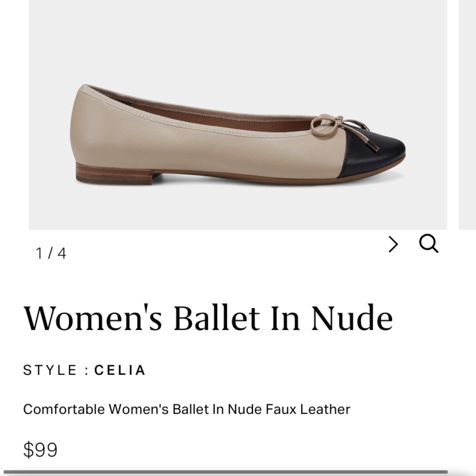Select the $99 price text
Viewport: 476px width, 476px height.
[x=41, y=449]
